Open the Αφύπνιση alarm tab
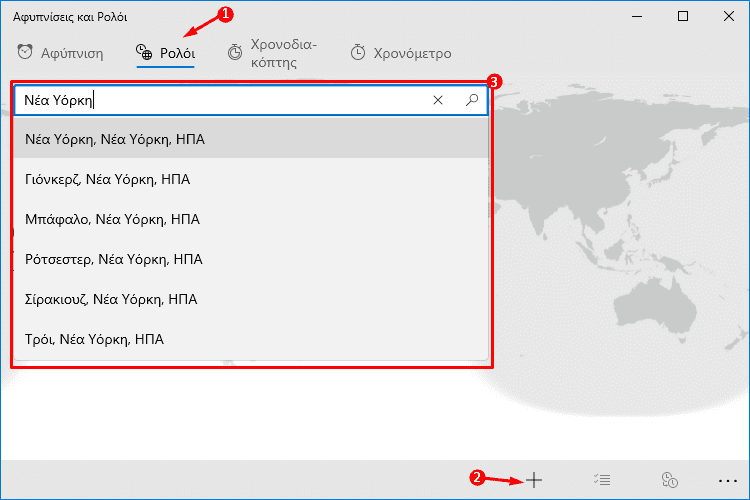 pyautogui.click(x=60, y=53)
